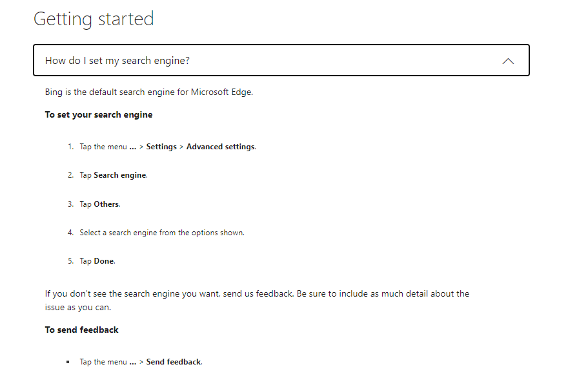Collapse the search engine question chevron
The image size is (588, 380).
[508, 61]
